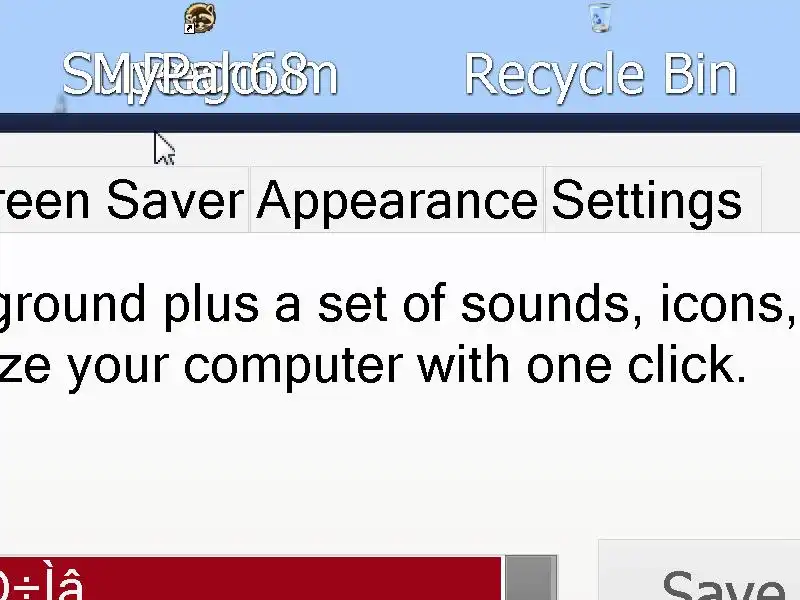Click empty blue desktop between the two icons

(400, 56)
